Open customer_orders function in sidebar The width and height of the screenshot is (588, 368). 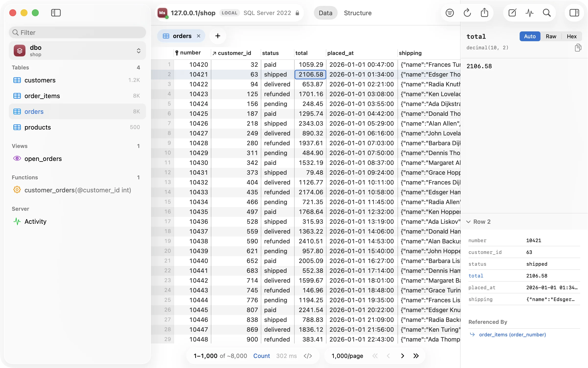pyautogui.click(x=77, y=190)
